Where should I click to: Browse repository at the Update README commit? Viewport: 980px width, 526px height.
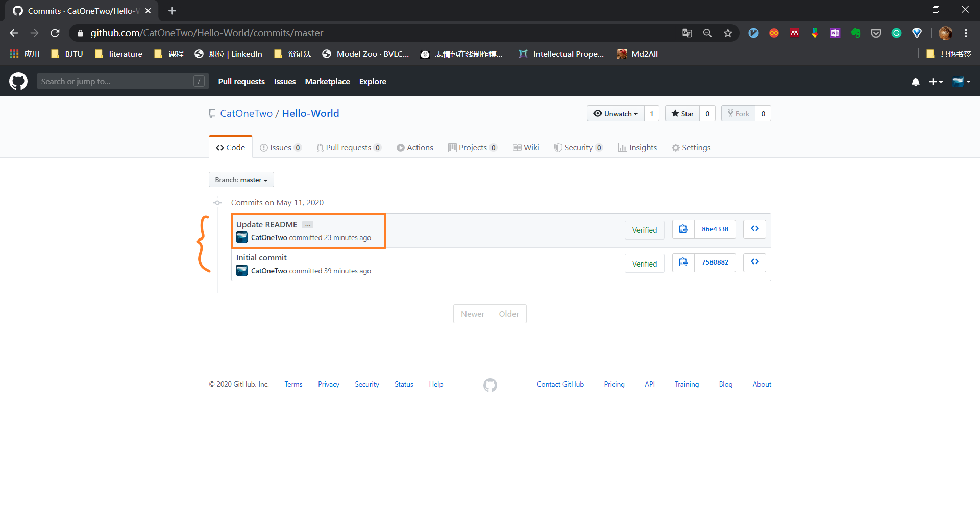coord(754,229)
